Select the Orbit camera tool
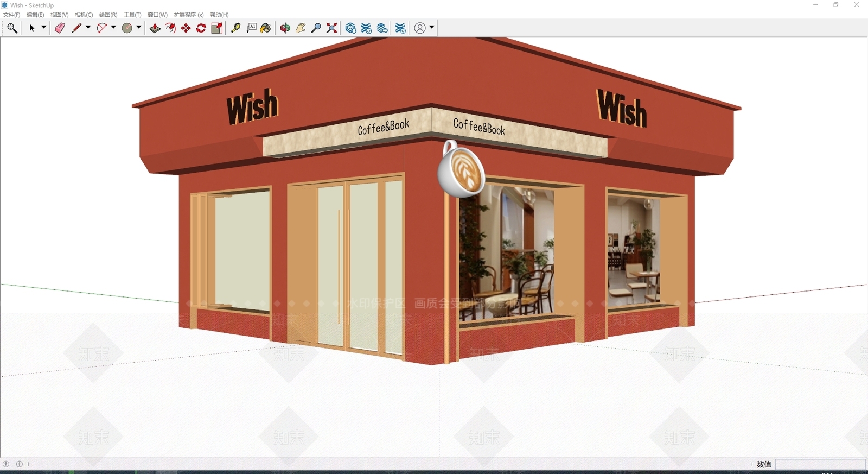The image size is (868, 474). tap(285, 28)
